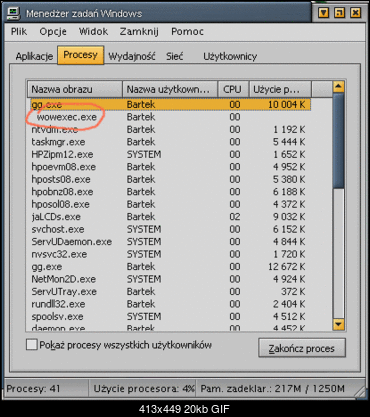Viewport: 370px width, 417px height.
Task: Click the Task Manager title bar icon
Action: tap(14, 13)
